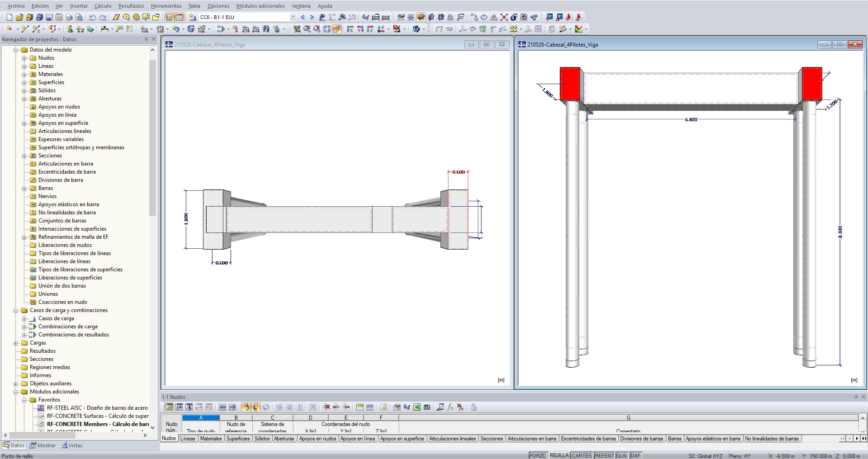868x459 pixels.
Task: Expand the Cargas folder in navigator
Action: click(x=16, y=343)
